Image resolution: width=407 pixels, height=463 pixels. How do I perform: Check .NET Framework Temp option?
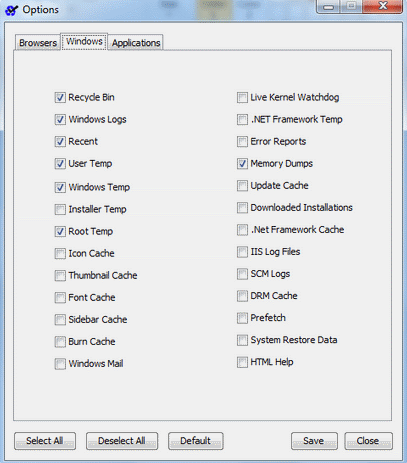[x=242, y=120]
